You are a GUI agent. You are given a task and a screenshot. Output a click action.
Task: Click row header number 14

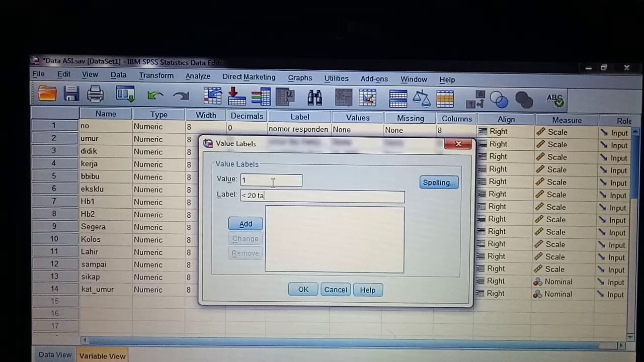(54, 289)
